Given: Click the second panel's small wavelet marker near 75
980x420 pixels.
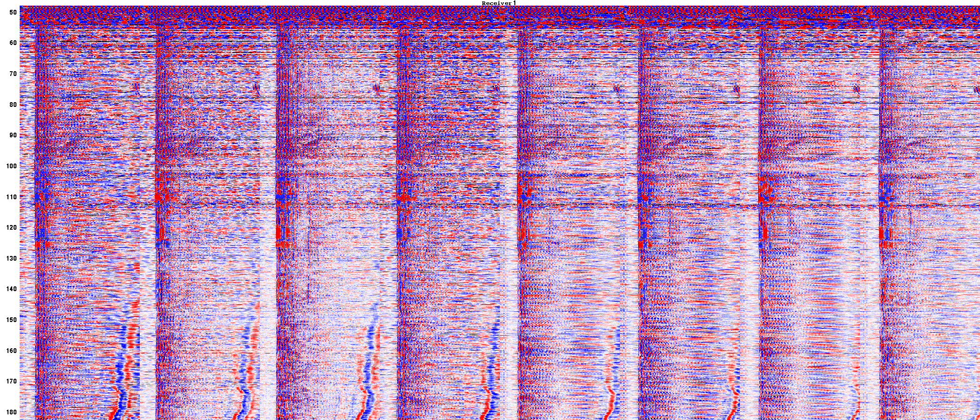Looking at the screenshot, I should (x=256, y=88).
